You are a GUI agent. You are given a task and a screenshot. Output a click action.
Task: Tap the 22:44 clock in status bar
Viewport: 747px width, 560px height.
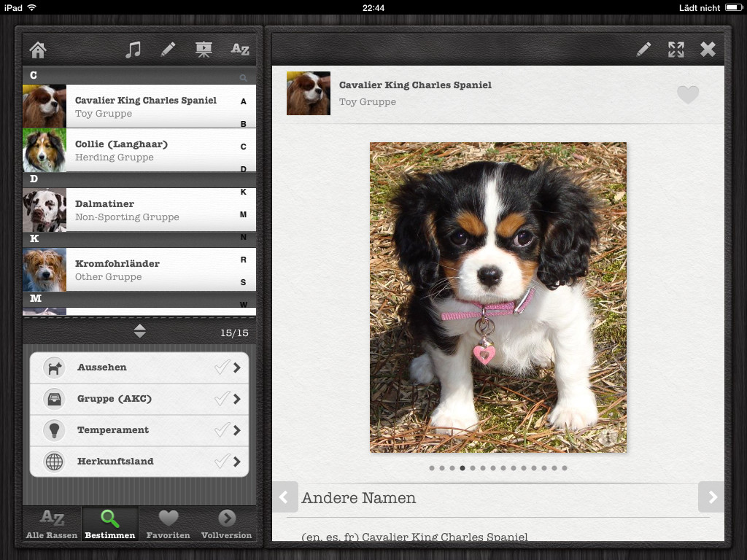pyautogui.click(x=373, y=7)
